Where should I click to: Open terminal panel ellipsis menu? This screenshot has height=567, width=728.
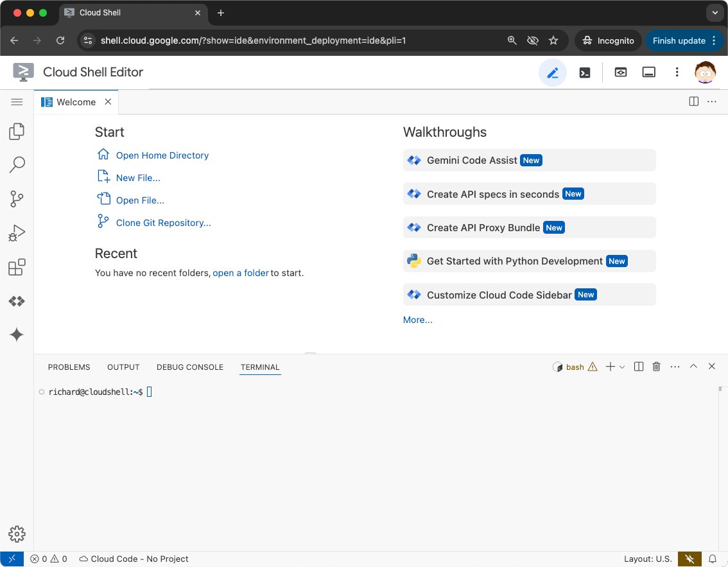click(x=675, y=367)
